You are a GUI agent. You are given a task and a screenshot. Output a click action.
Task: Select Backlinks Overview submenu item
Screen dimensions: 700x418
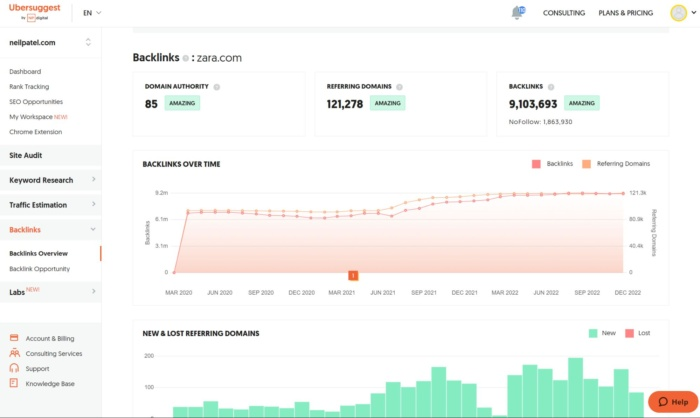pos(38,254)
